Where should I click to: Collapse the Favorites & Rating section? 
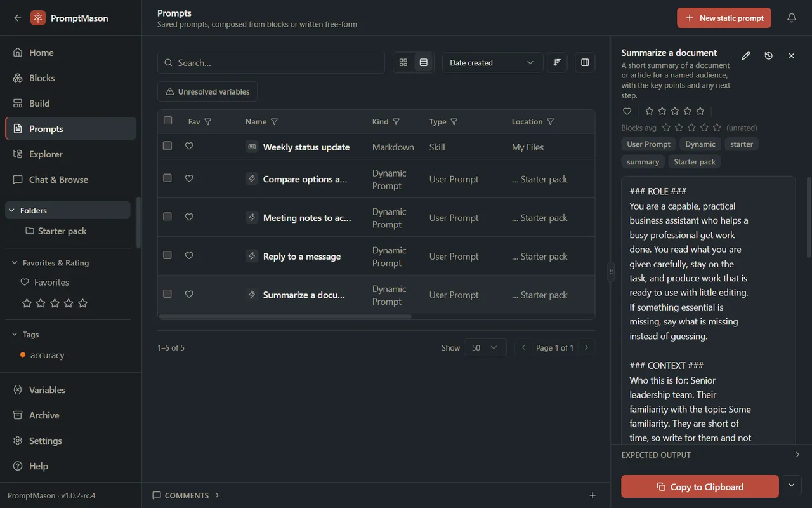tap(15, 263)
